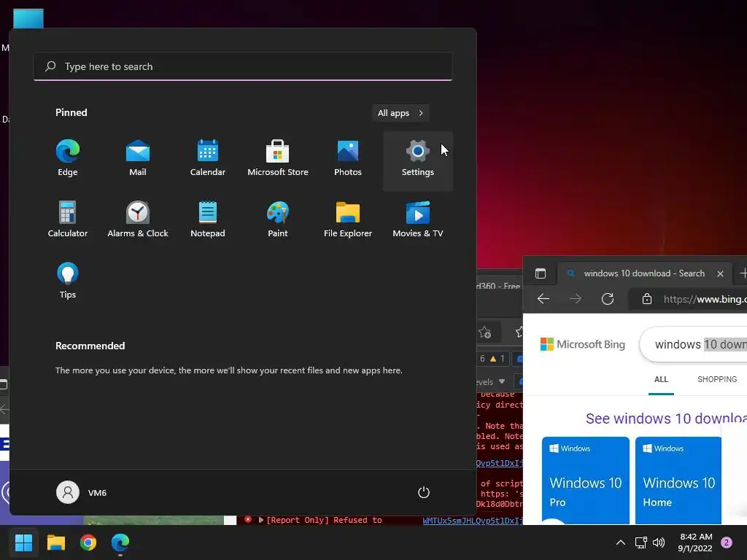Open File Explorer from the taskbar
The image size is (747, 560).
pyautogui.click(x=55, y=542)
